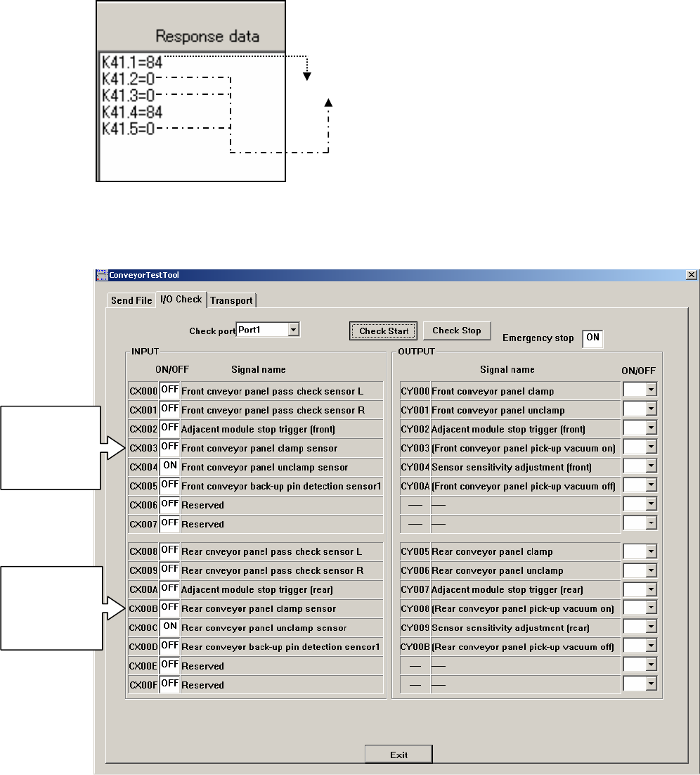
Task: Click the CX003 OFF status field
Action: coord(170,447)
